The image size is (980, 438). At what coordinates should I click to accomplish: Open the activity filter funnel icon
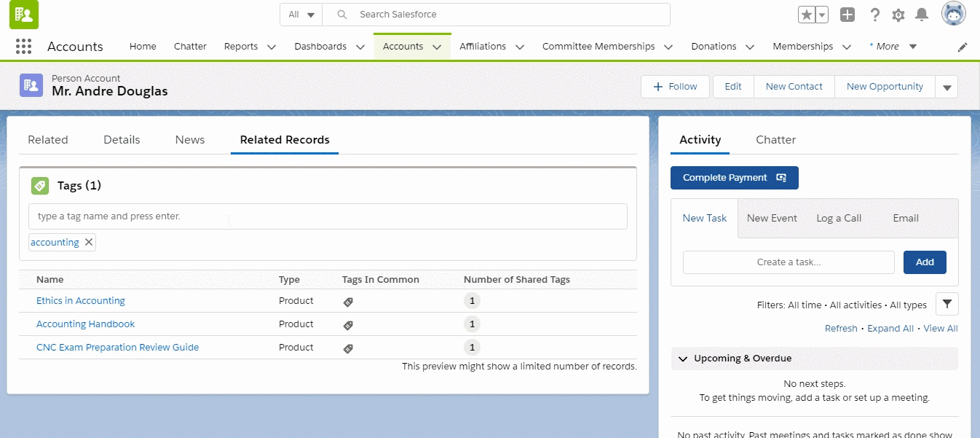click(x=947, y=304)
